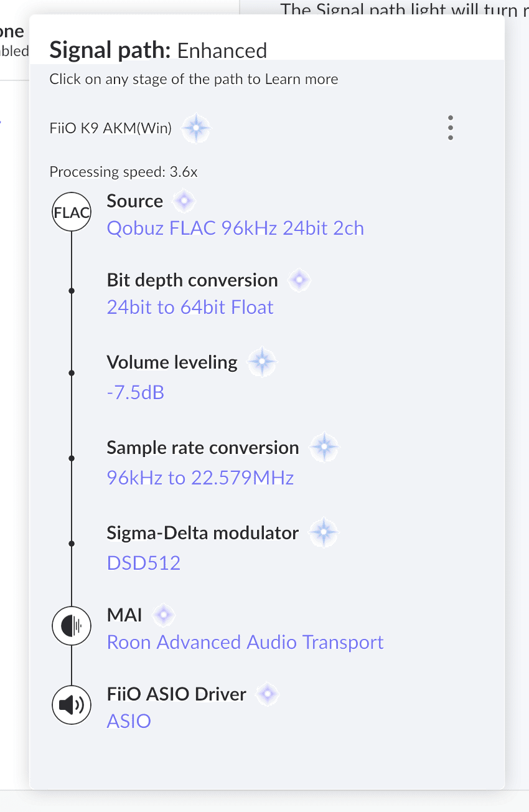Screen dimensions: 529x812
Task: Click quality star beside FiiO K9 AKM(Win)
Action: tap(196, 129)
